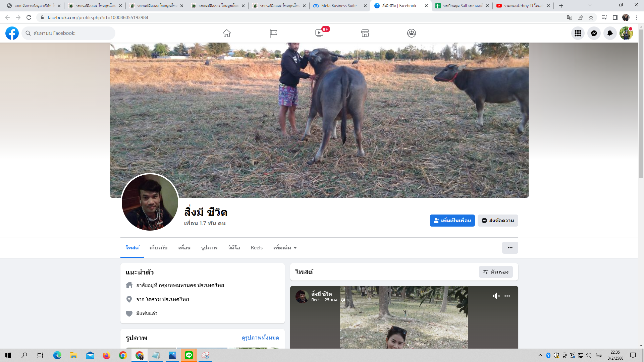Open profile three-dot options menu
The width and height of the screenshot is (644, 362).
(510, 248)
